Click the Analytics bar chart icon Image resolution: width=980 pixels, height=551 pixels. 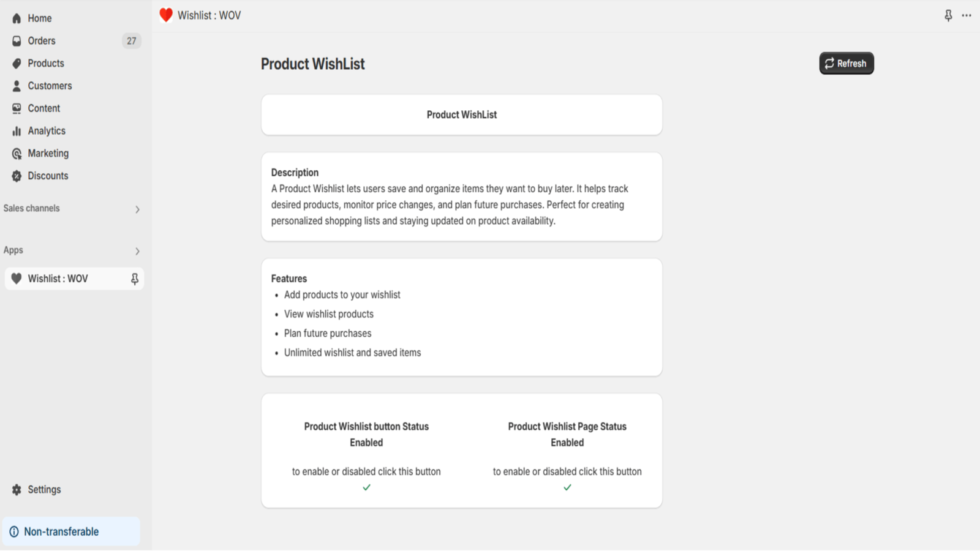pos(16,130)
